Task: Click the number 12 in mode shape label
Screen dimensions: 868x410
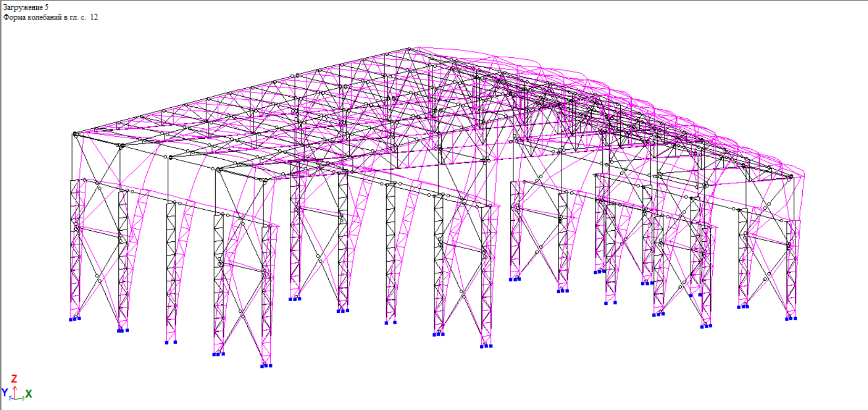Action: point(94,17)
